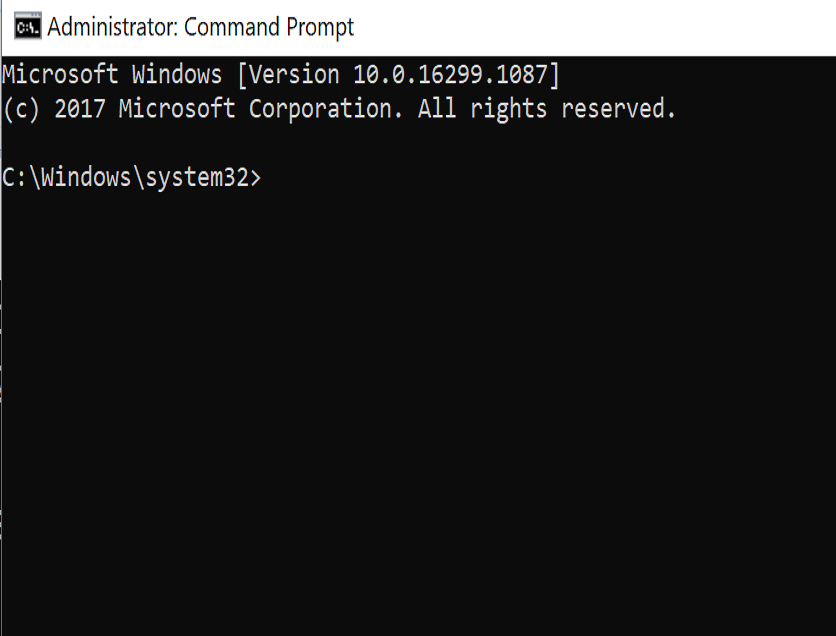This screenshot has height=636, width=836.
Task: Click empty title bar area right of title
Action: (600, 27)
